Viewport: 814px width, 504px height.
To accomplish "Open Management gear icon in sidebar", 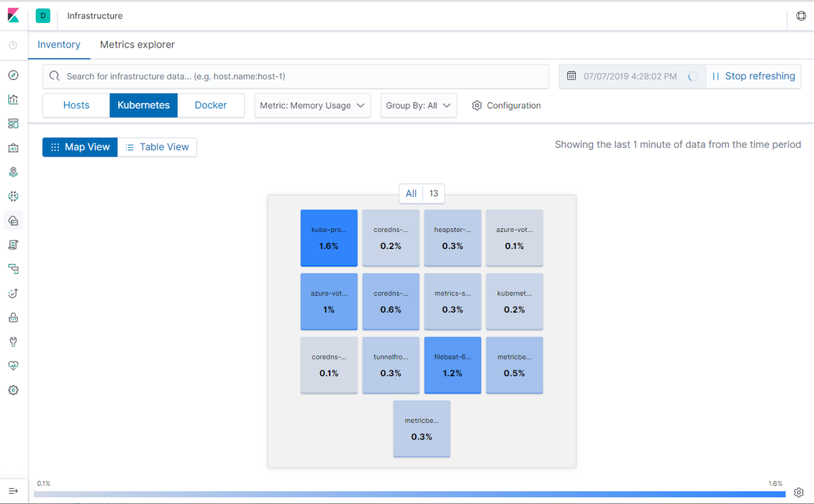I will coord(13,390).
